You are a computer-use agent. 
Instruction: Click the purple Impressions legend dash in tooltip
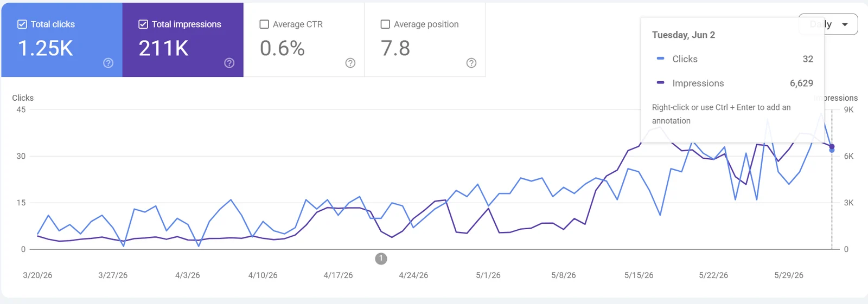click(660, 82)
